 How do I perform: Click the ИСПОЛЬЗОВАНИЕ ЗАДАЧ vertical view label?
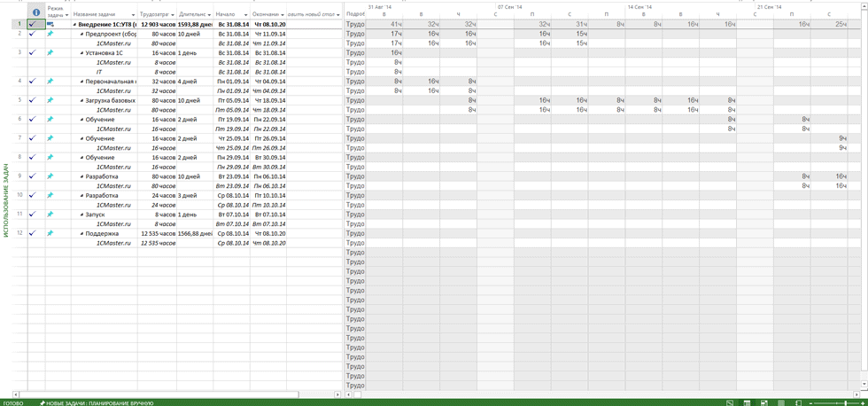pyautogui.click(x=5, y=200)
